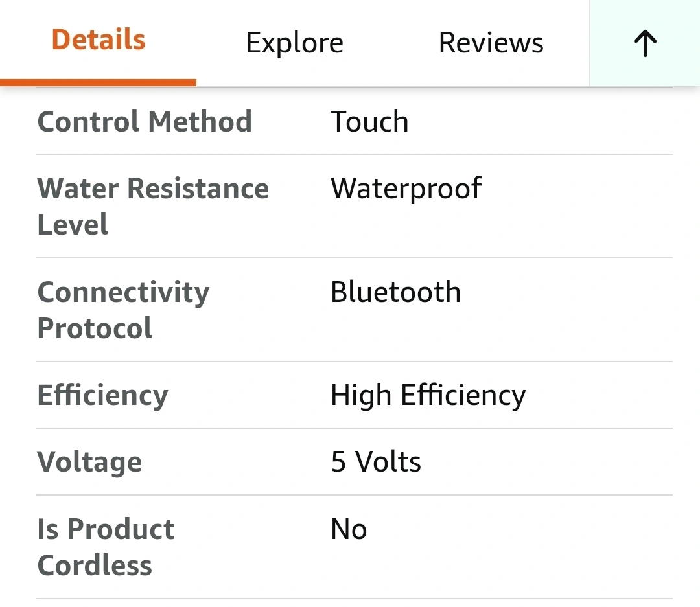This screenshot has width=700, height=607.
Task: Click divider line below Control Method row
Action: coord(354,155)
